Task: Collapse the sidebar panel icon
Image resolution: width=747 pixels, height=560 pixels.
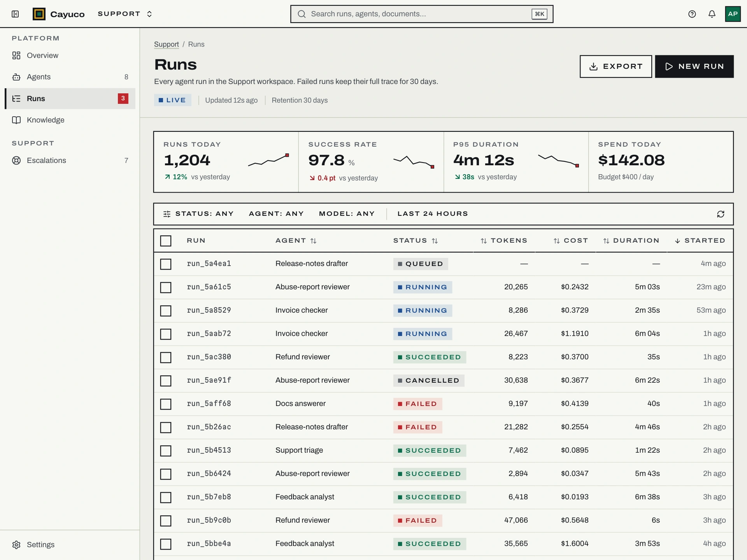Action: [15, 14]
